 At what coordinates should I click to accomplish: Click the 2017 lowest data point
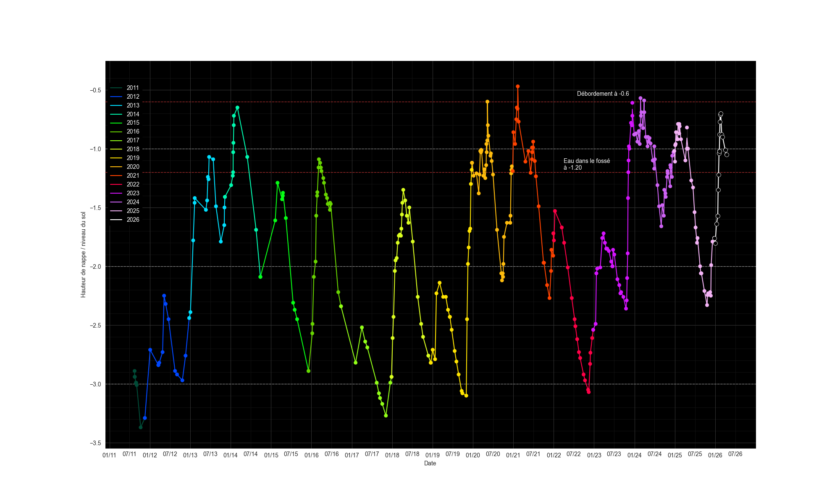click(x=386, y=415)
